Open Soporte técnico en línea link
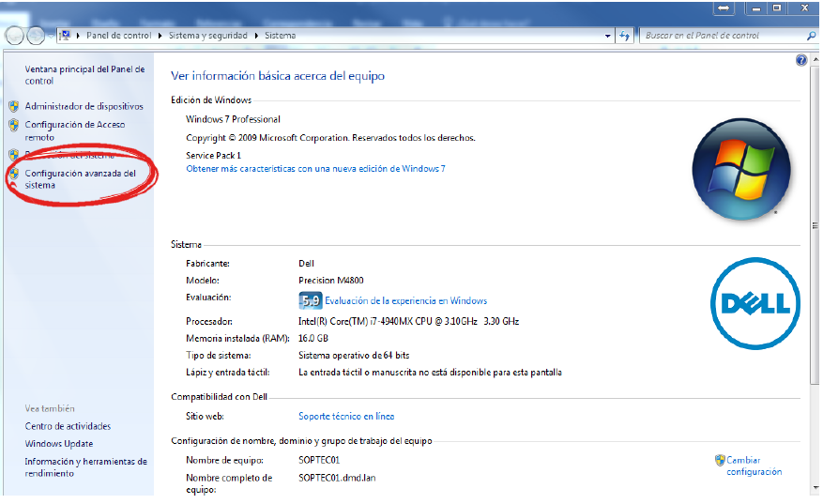823x504 pixels. point(346,417)
